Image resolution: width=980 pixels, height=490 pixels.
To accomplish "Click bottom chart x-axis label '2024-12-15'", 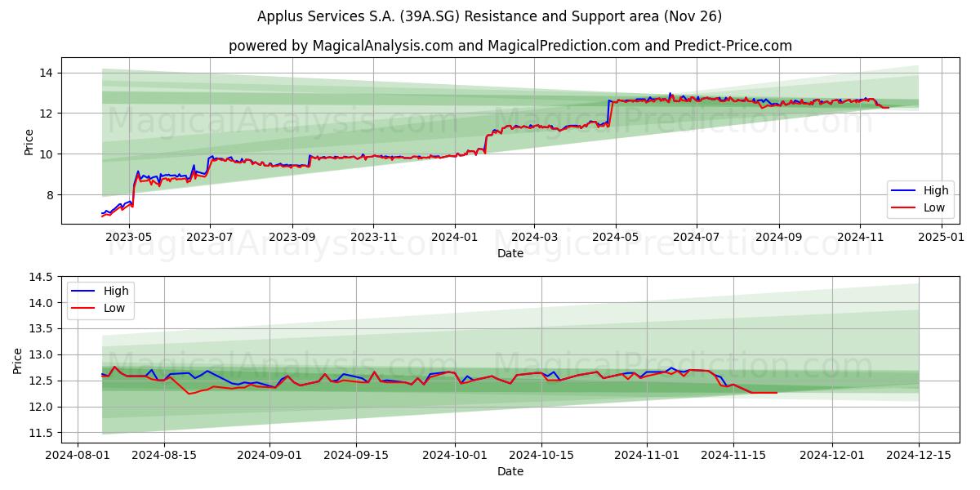I will (919, 456).
